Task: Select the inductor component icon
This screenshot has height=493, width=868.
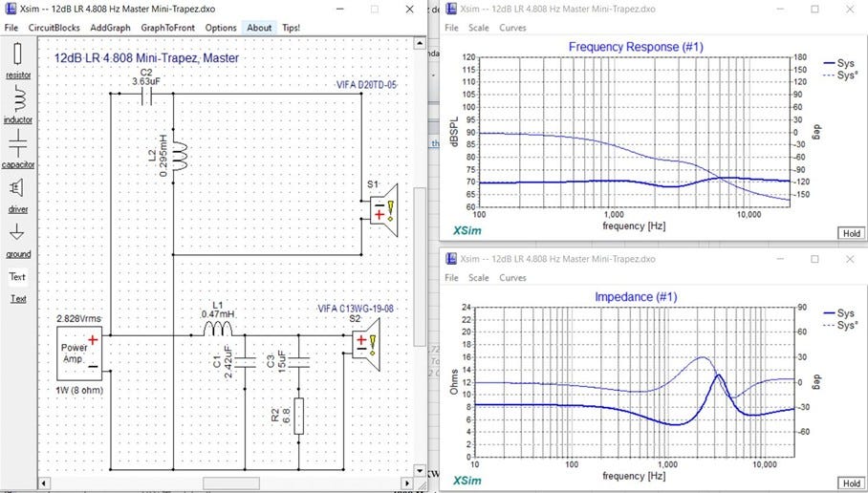Action: tap(18, 99)
